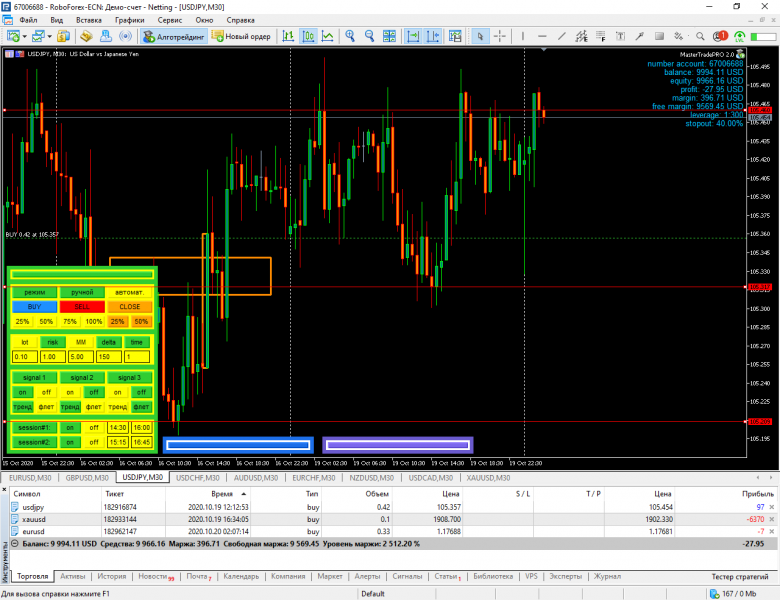
Task: Select the text label tool
Action: 620,36
